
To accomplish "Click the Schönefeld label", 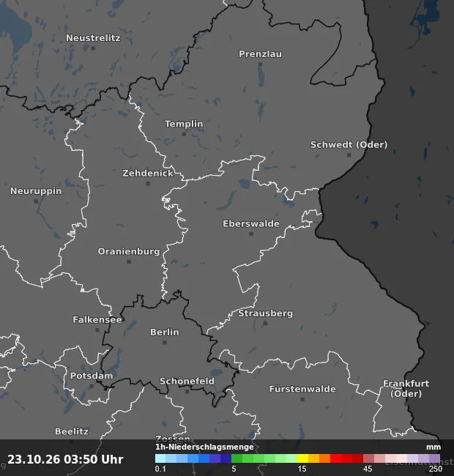I will pos(187,382).
